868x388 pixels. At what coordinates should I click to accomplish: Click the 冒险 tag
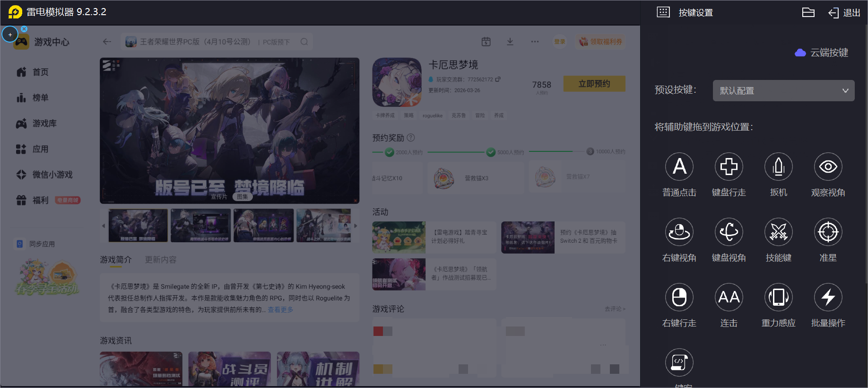pos(480,115)
